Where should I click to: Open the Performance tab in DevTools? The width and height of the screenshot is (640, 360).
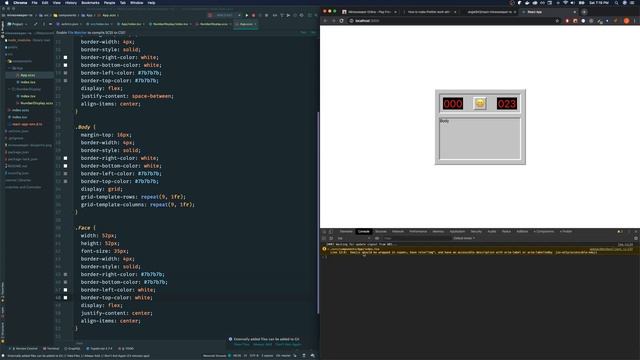(x=418, y=231)
